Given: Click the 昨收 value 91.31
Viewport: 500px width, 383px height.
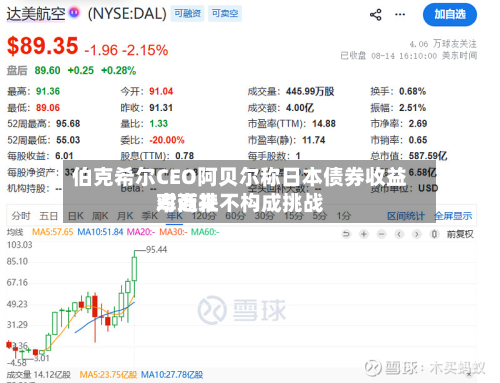Looking at the screenshot, I should point(161,108).
